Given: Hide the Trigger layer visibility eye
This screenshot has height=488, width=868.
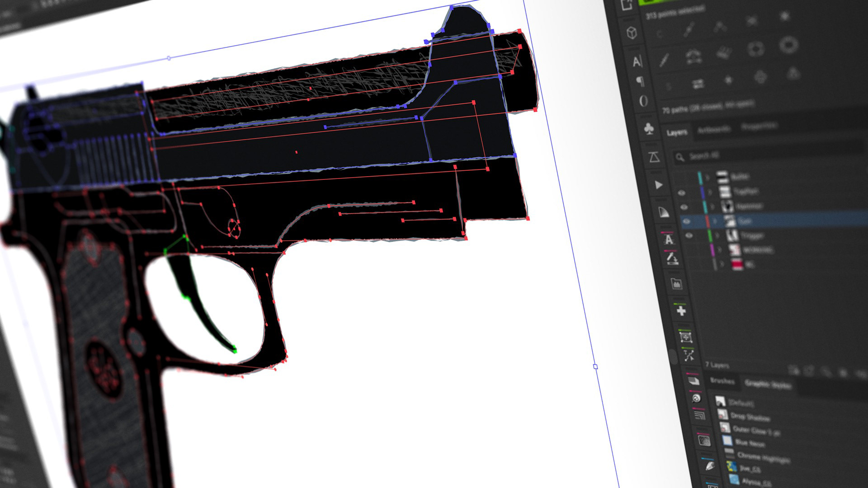Looking at the screenshot, I should point(689,236).
